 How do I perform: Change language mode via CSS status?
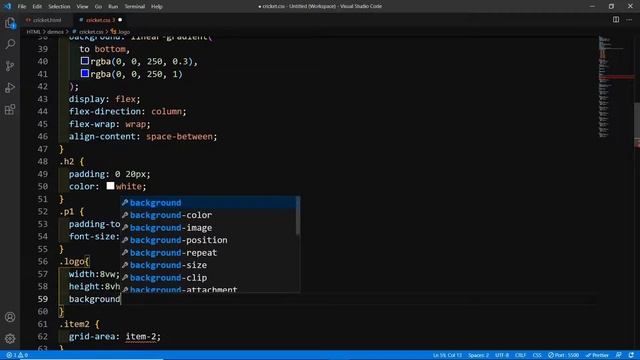537,355
